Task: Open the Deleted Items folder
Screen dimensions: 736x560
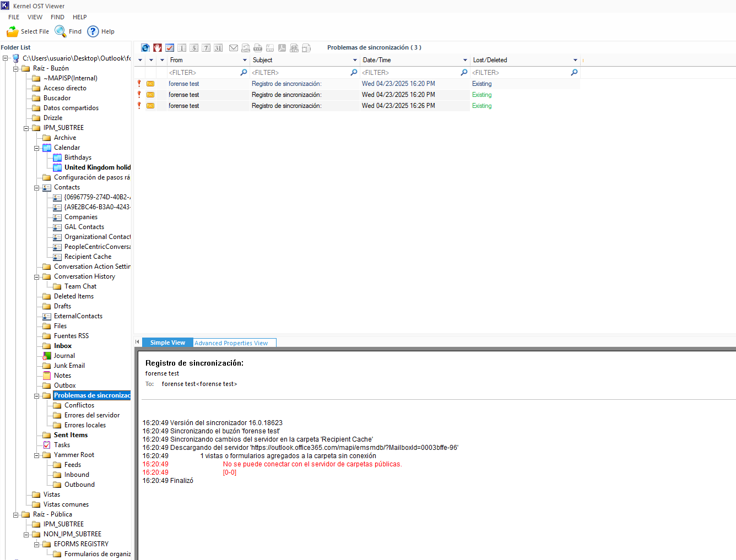Action: (x=74, y=296)
